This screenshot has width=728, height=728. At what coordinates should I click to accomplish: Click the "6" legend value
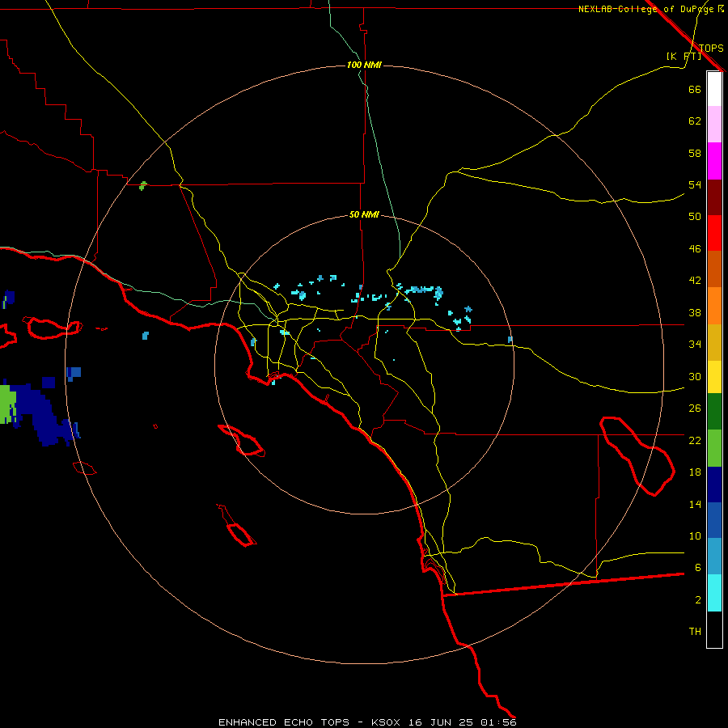697,568
